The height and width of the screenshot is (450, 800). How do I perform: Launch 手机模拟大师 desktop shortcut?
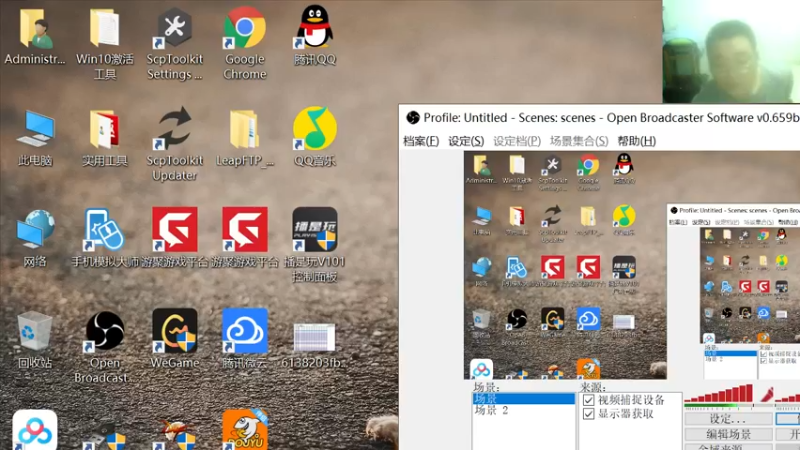pos(105,239)
